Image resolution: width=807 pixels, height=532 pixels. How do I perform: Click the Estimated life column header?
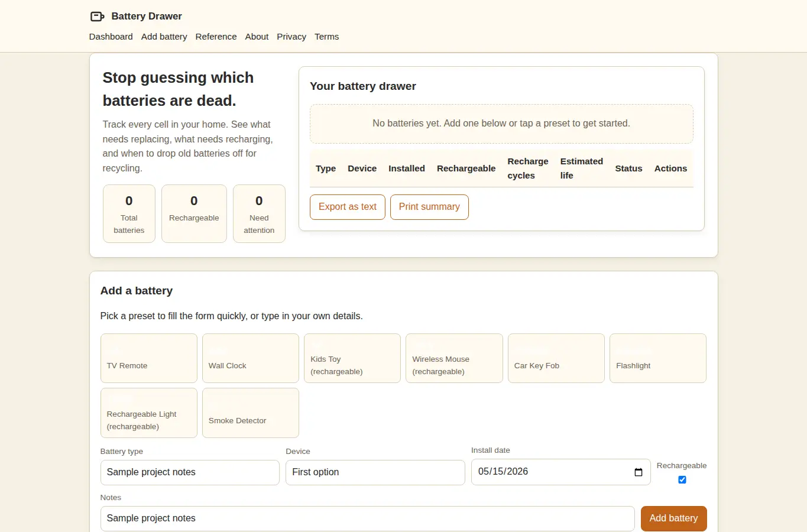(582, 168)
